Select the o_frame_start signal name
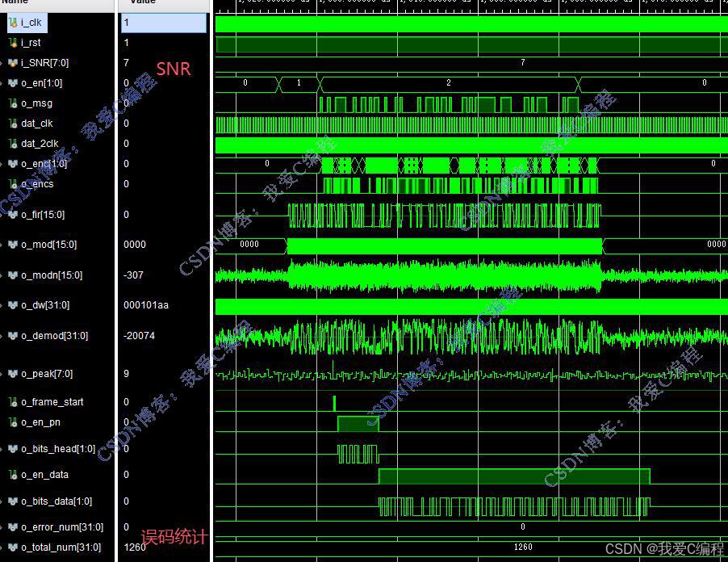 pos(52,402)
